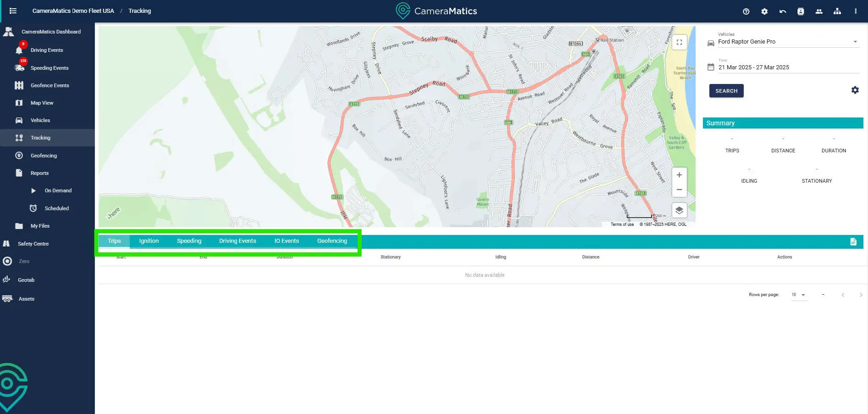Viewport: 868px width, 414px height.
Task: Open Geofencing in sidebar
Action: point(47,156)
